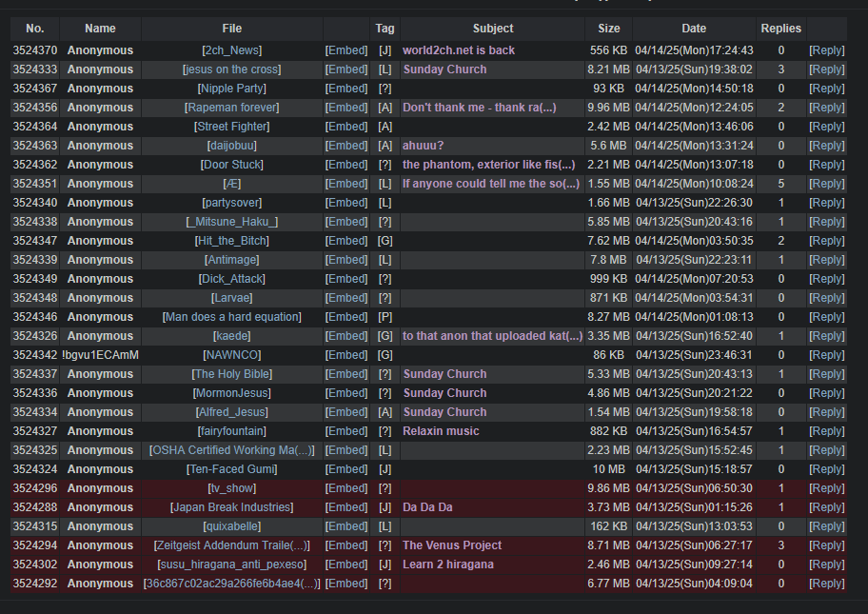
Task: Open the kaede file link
Action: pos(232,336)
